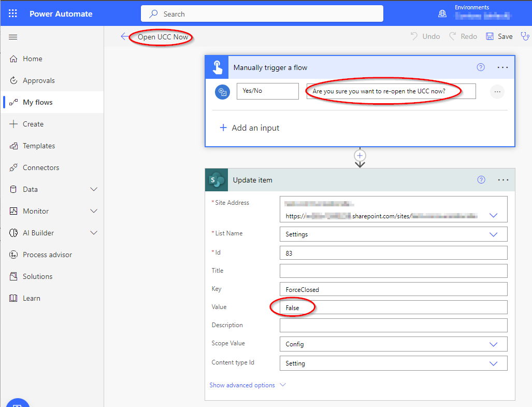Click the Process advisor icon

point(13,255)
